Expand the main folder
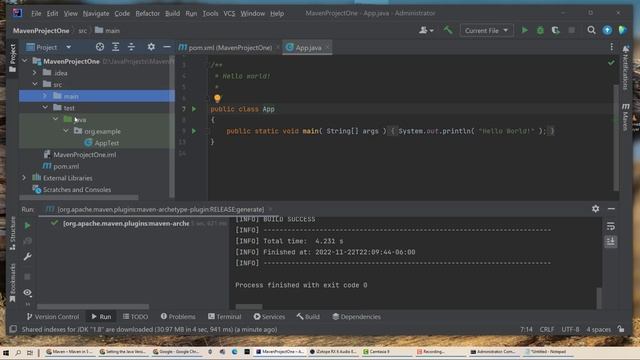The height and width of the screenshot is (360, 640). point(45,96)
